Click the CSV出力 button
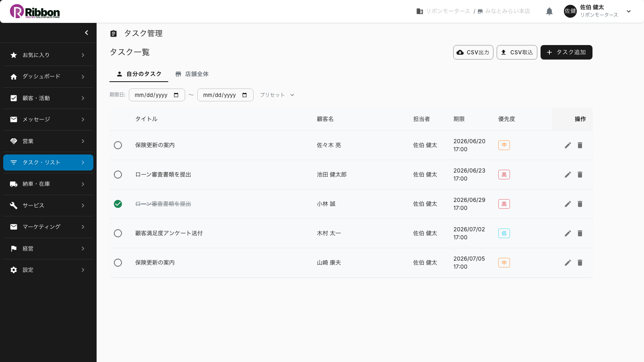Image resolution: width=644 pixels, height=362 pixels. pyautogui.click(x=473, y=52)
